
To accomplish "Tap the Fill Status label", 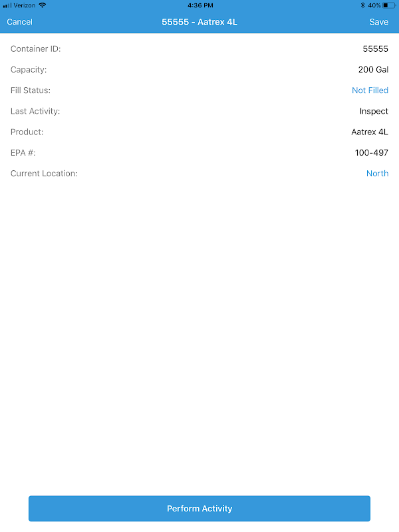I will point(31,90).
